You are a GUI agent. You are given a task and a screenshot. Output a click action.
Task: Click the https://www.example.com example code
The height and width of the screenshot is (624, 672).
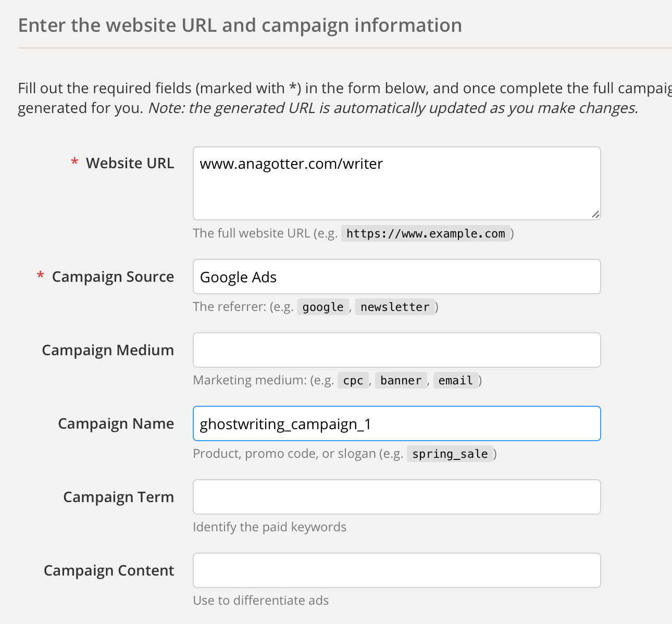coord(426,233)
